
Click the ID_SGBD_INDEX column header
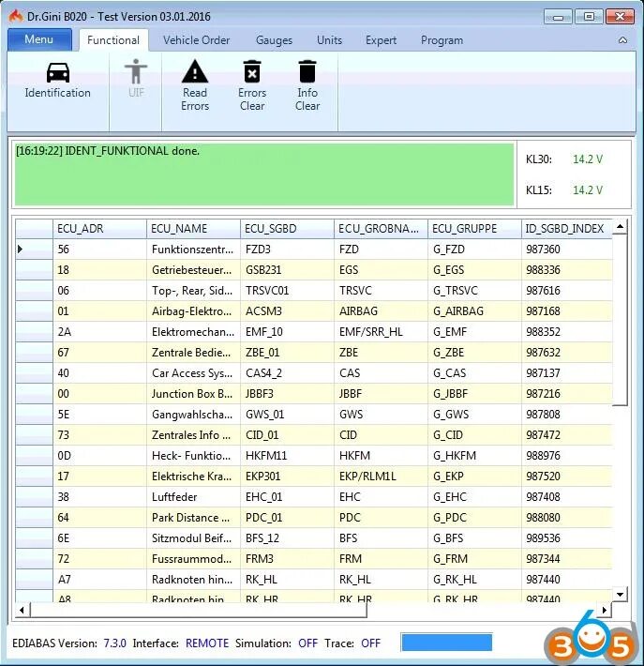click(567, 229)
